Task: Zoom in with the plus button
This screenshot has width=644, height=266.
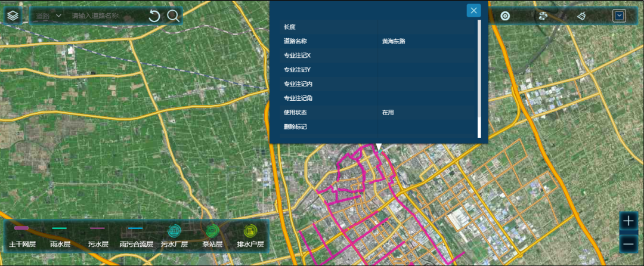Action: 628,221
